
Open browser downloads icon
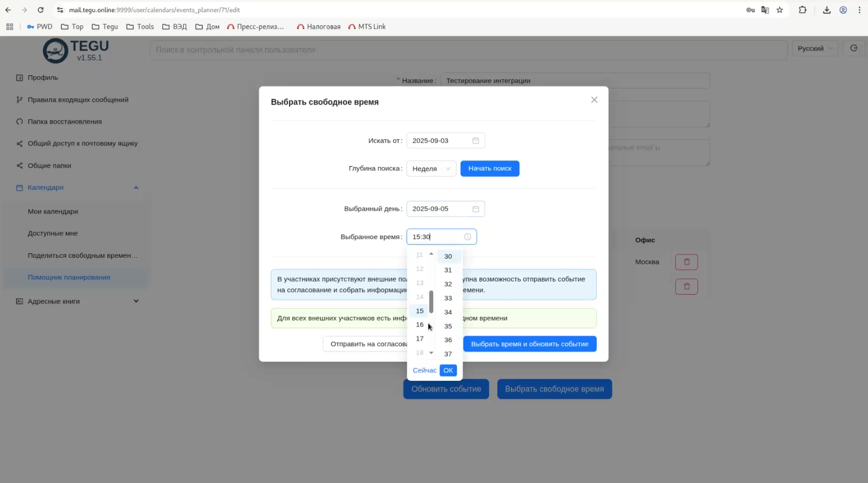pyautogui.click(x=826, y=10)
